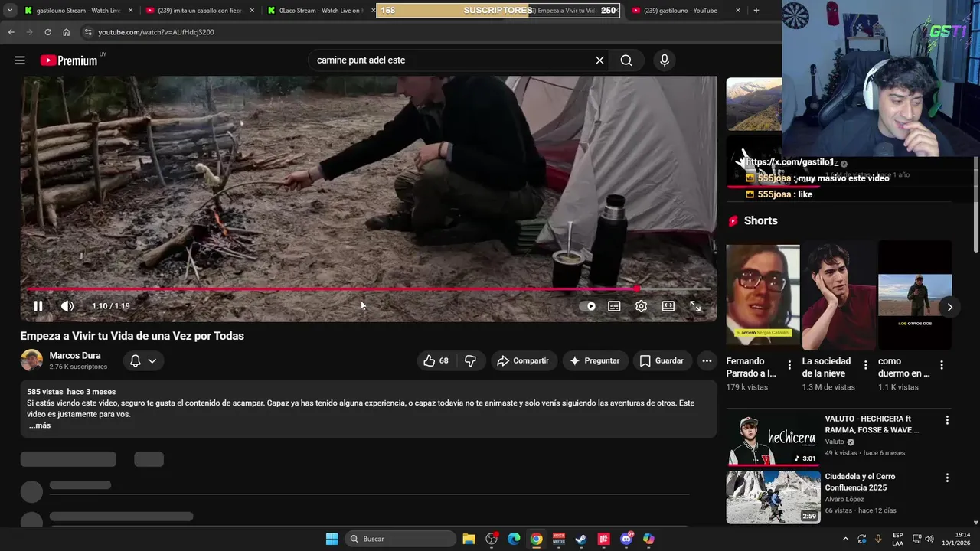The width and height of the screenshot is (980, 551).
Task: Open Microsoft Edge from taskbar
Action: pyautogui.click(x=514, y=539)
